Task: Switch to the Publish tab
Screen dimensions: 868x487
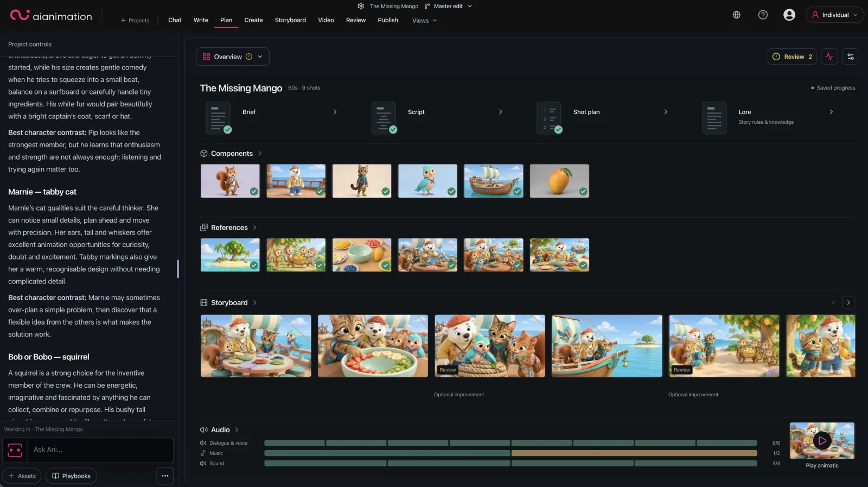Action: click(x=388, y=20)
